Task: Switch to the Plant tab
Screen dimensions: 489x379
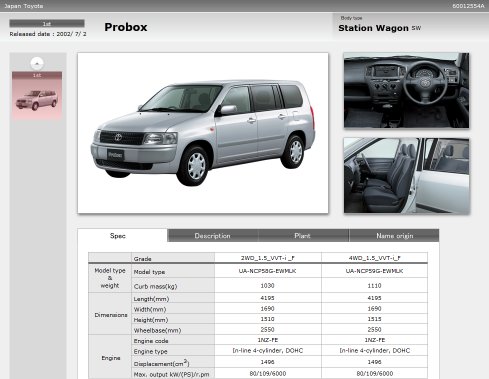Action: point(303,236)
